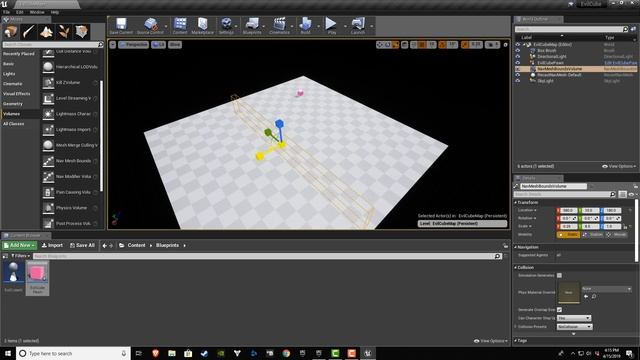Screen dimensions: 640x360
Task: Toggle visibility of EvilCubePawn actor
Action: click(518, 63)
